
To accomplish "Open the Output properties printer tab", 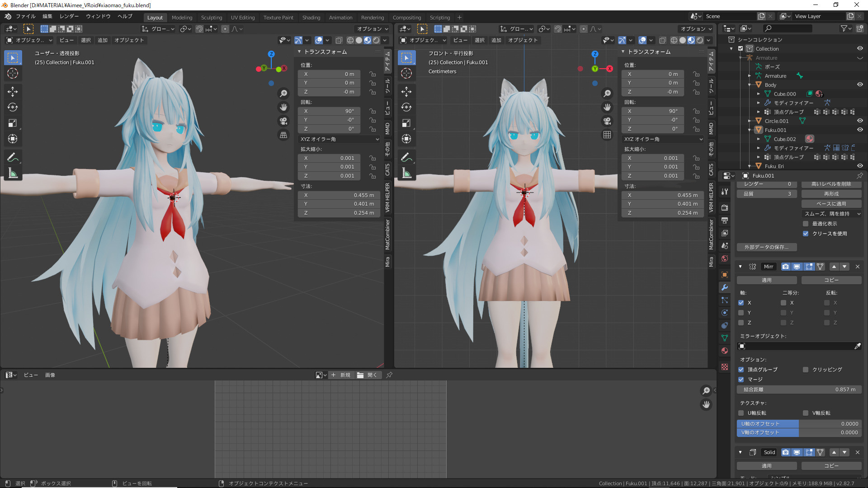I will tap(725, 220).
